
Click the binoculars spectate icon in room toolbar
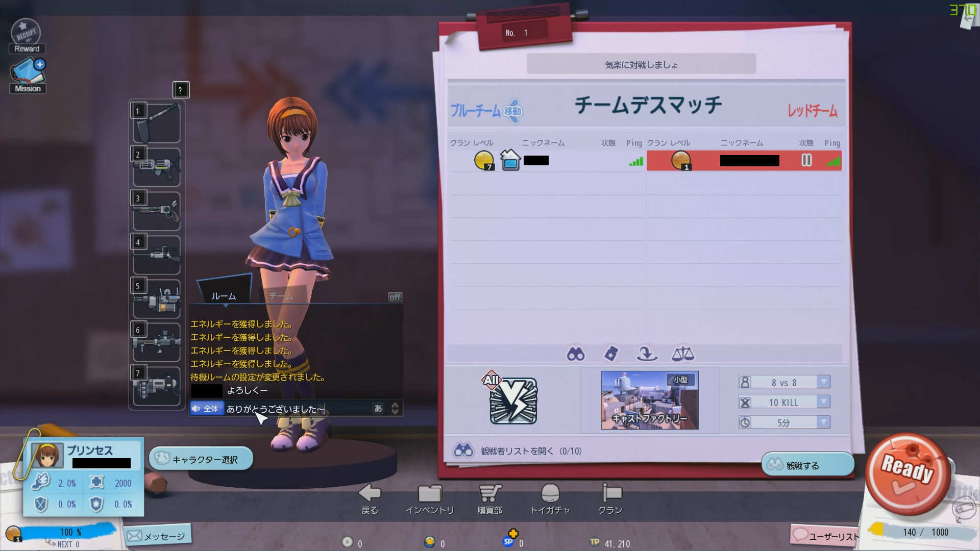pyautogui.click(x=576, y=354)
